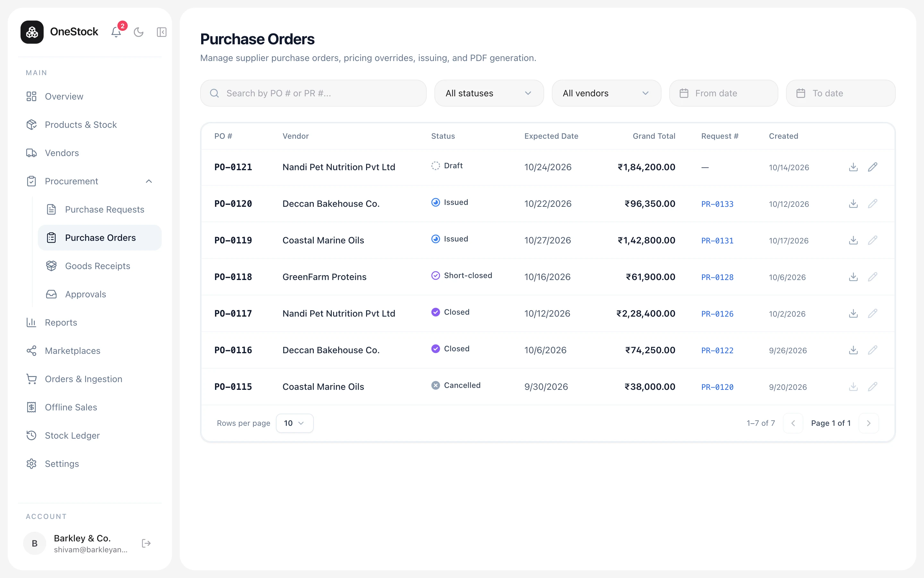Edit purchase order PO-0121

(872, 167)
